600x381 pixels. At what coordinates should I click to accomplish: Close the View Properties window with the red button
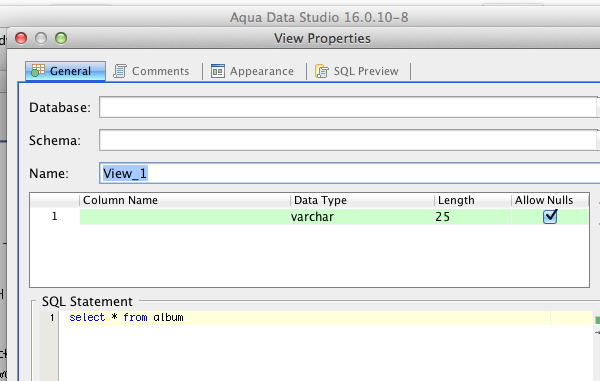[21, 38]
